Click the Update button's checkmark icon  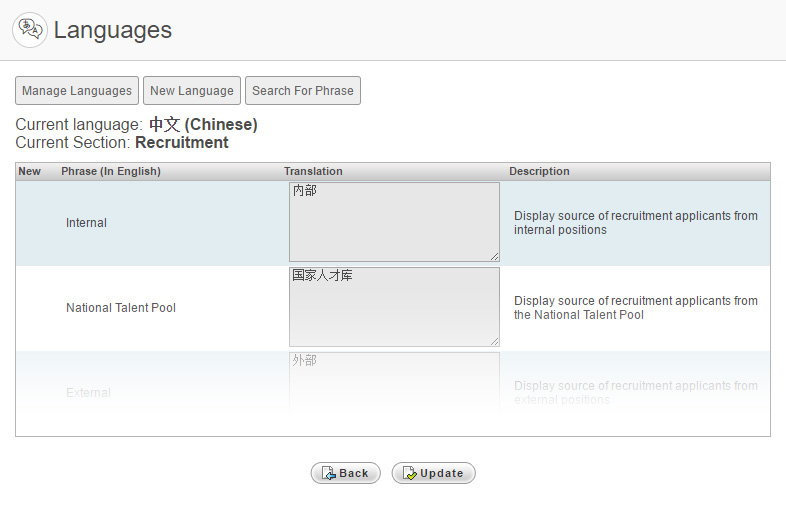coord(410,473)
